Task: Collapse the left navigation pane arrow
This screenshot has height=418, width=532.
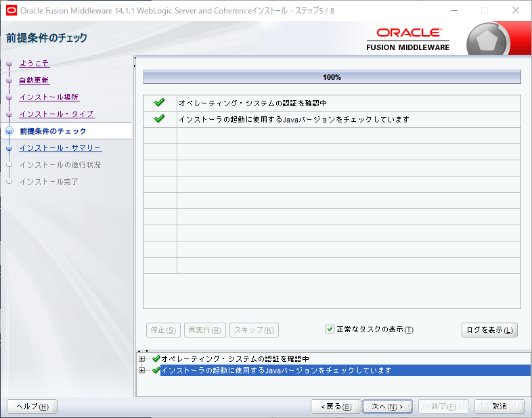Action: 135,58
